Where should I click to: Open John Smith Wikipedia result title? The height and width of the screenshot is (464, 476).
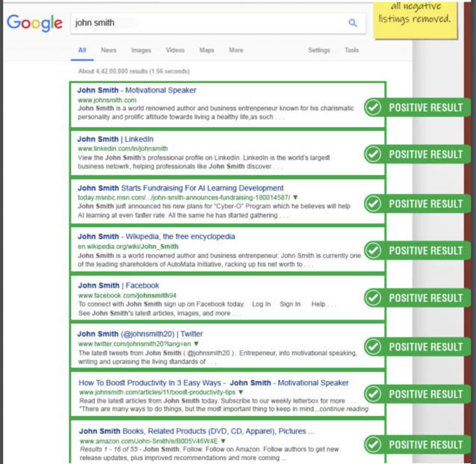(156, 237)
